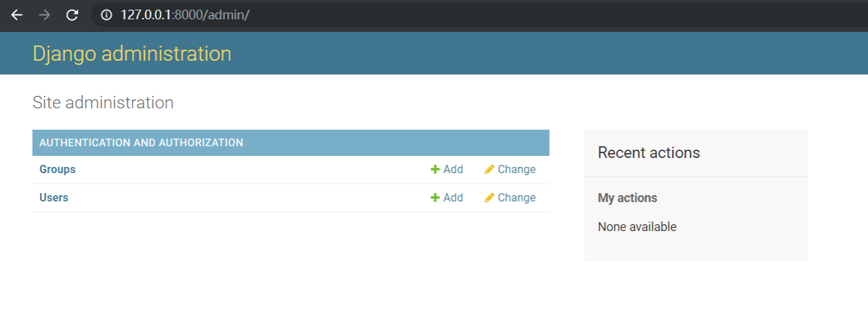This screenshot has height=318, width=868.
Task: Click the None available text
Action: (637, 226)
